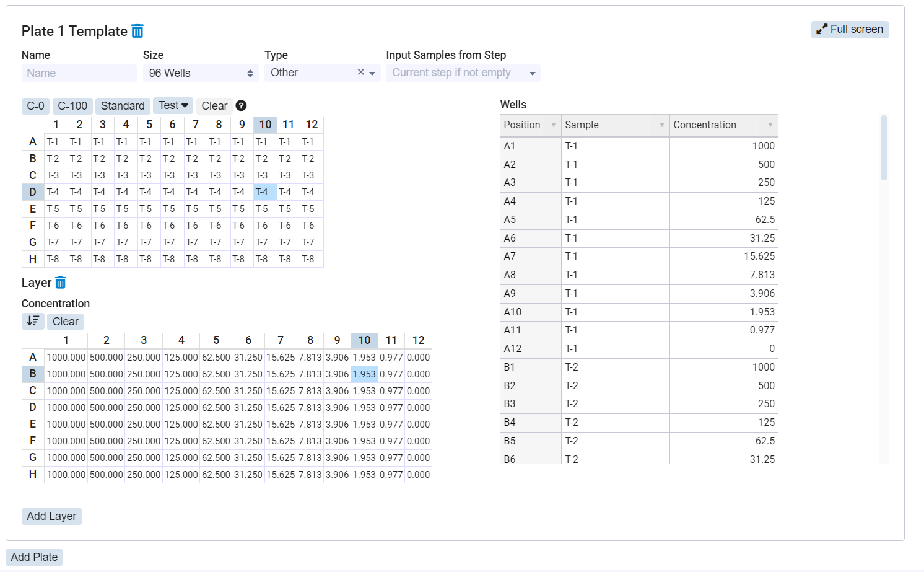Click the Wells table vertical scrollbar
924x572 pixels.
pos(884,148)
